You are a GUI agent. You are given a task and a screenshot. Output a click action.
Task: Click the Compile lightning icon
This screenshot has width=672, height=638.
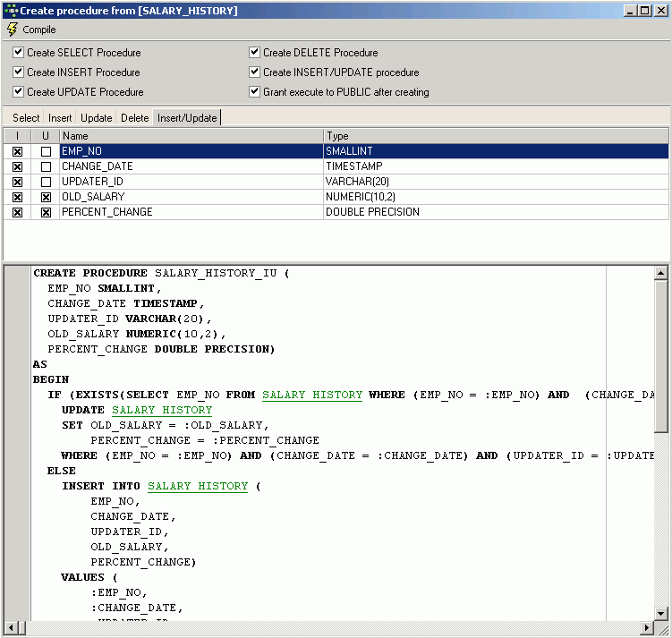12,30
